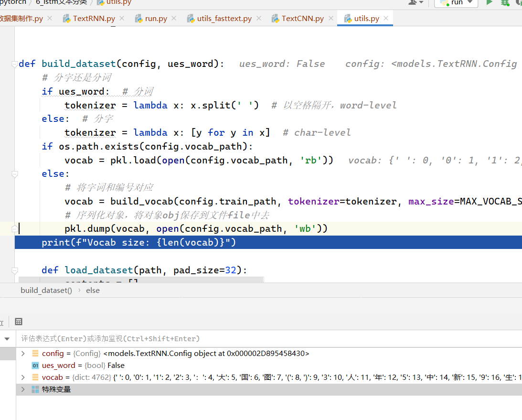Expand the vocab dict variable
This screenshot has width=522, height=420.
pos(23,377)
